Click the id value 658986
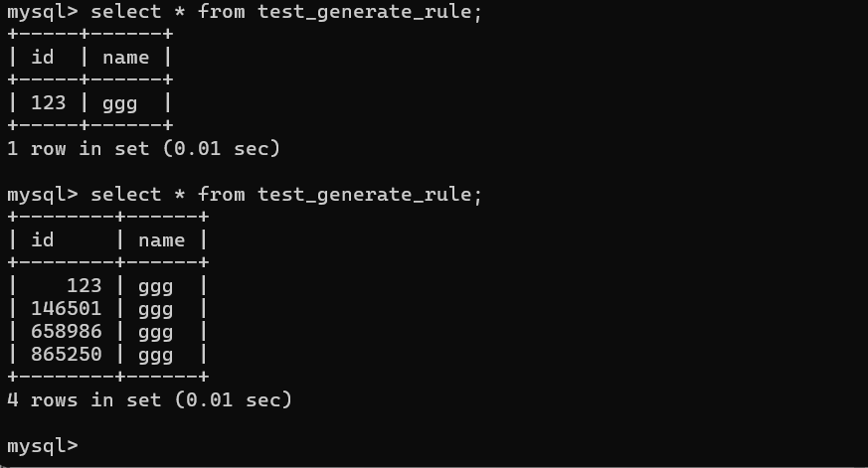Viewport: 868px width, 468px height. pyautogui.click(x=67, y=331)
